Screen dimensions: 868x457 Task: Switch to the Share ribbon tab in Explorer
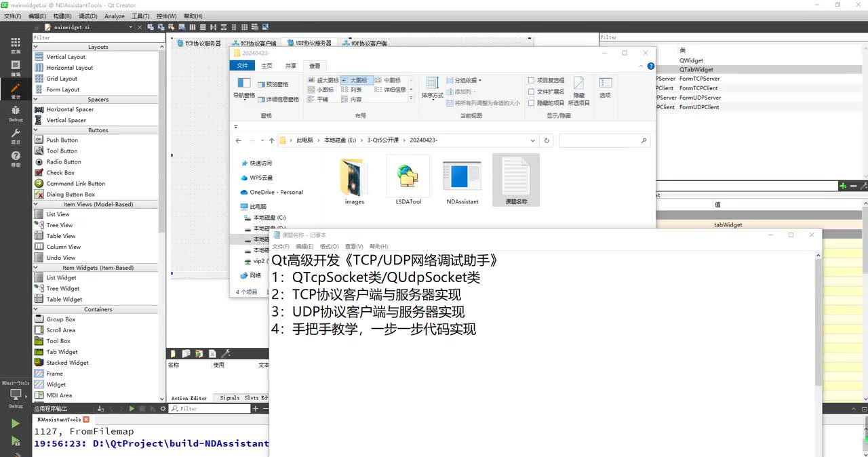click(x=290, y=66)
